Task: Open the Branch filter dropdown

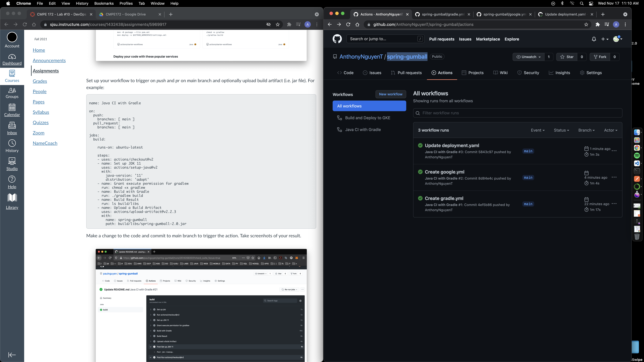Action: coord(586,130)
